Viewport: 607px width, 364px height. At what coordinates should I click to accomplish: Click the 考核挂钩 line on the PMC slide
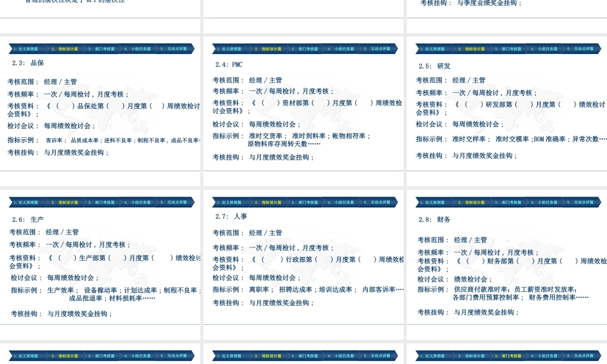264,157
